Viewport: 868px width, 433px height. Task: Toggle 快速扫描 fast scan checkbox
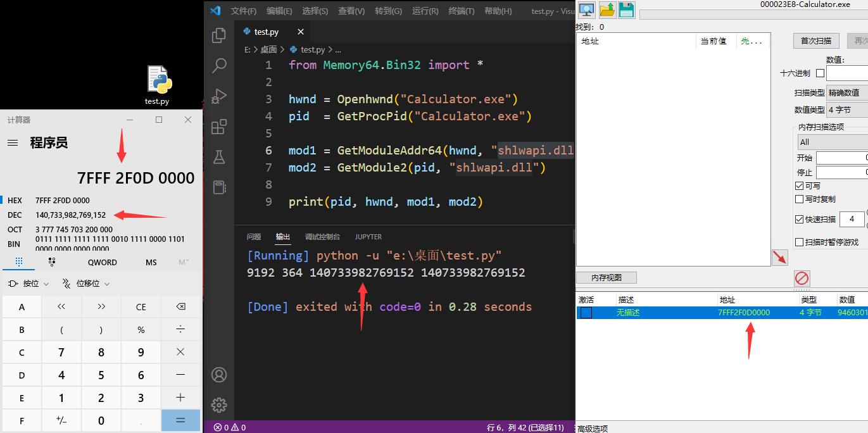pyautogui.click(x=799, y=219)
